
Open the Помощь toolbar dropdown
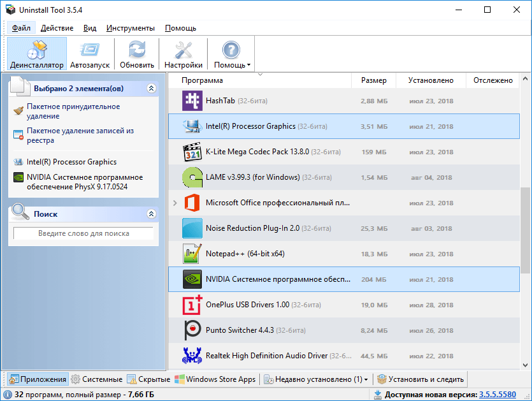[248, 65]
